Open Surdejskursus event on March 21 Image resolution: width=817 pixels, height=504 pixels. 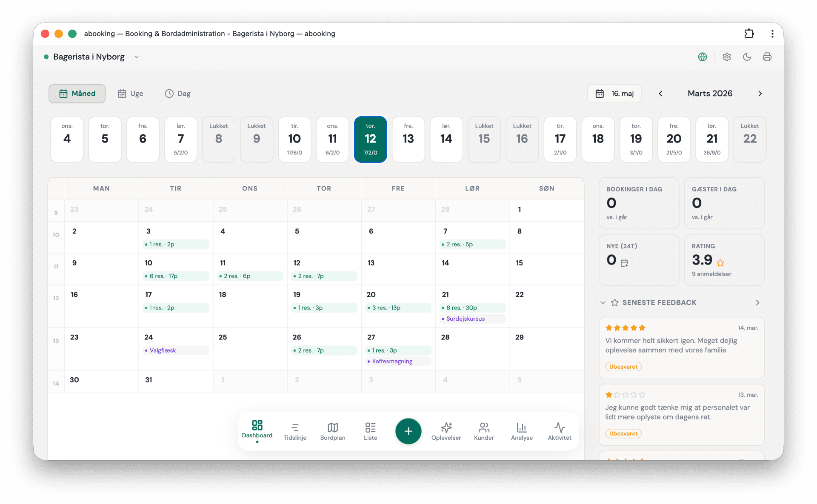(x=473, y=319)
